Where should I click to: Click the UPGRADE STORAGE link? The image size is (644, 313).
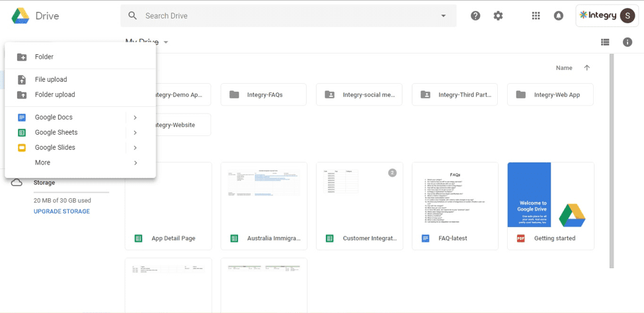(x=61, y=212)
